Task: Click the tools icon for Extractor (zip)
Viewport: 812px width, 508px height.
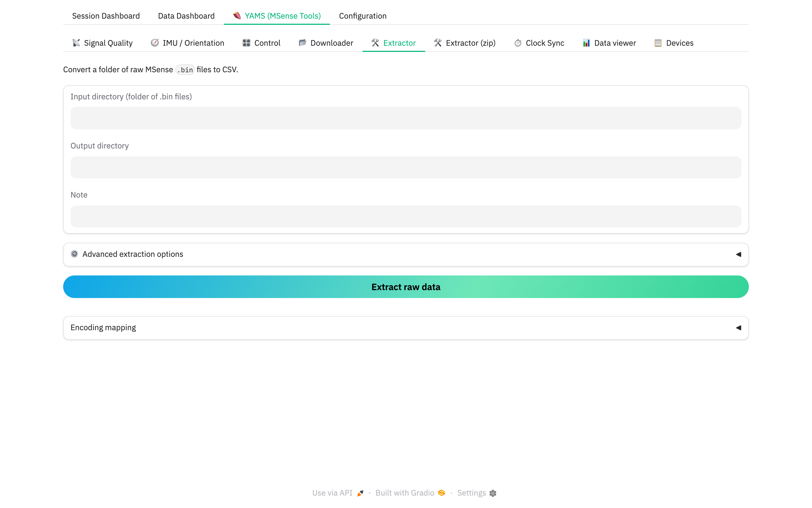Action: (438, 43)
